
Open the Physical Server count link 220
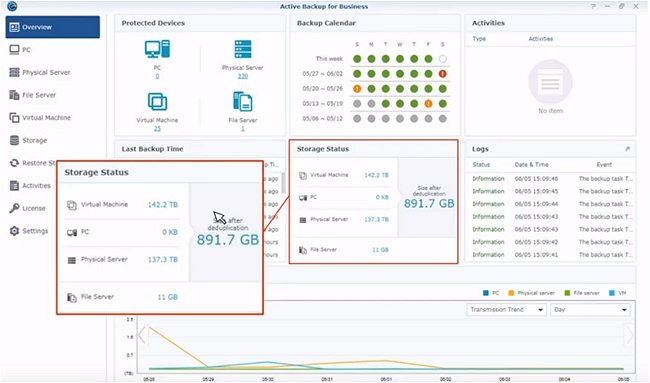pyautogui.click(x=243, y=76)
